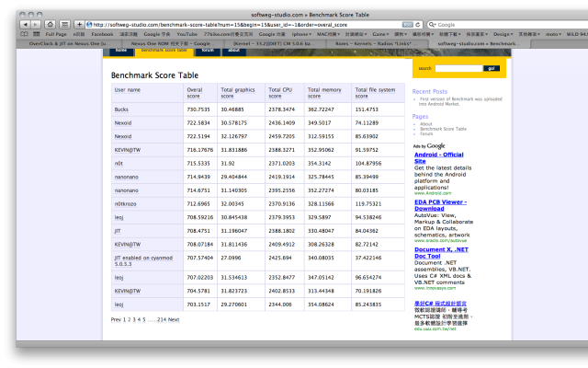The width and height of the screenshot is (588, 368).
Task: Expand the Design bookmarks folder
Action: 503,34
